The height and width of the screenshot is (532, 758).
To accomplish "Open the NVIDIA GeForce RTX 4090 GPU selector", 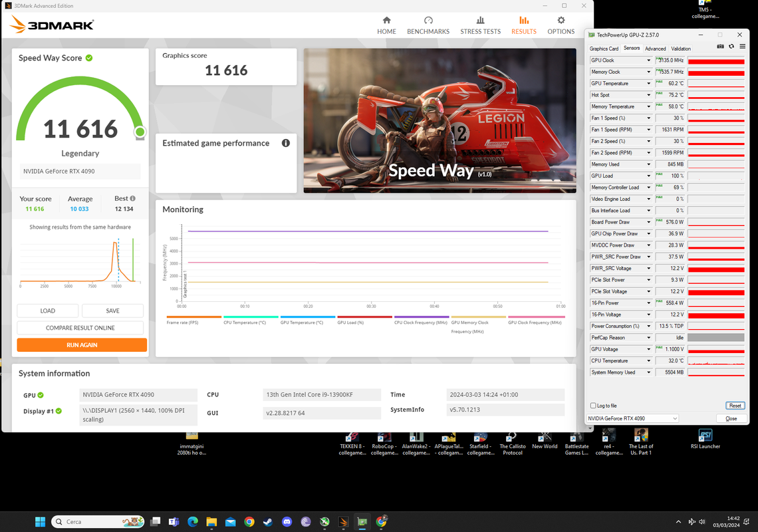I will click(x=633, y=418).
